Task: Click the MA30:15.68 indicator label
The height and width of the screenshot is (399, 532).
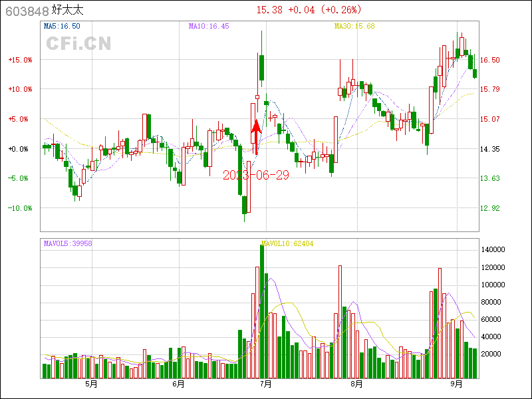Action: click(x=354, y=26)
